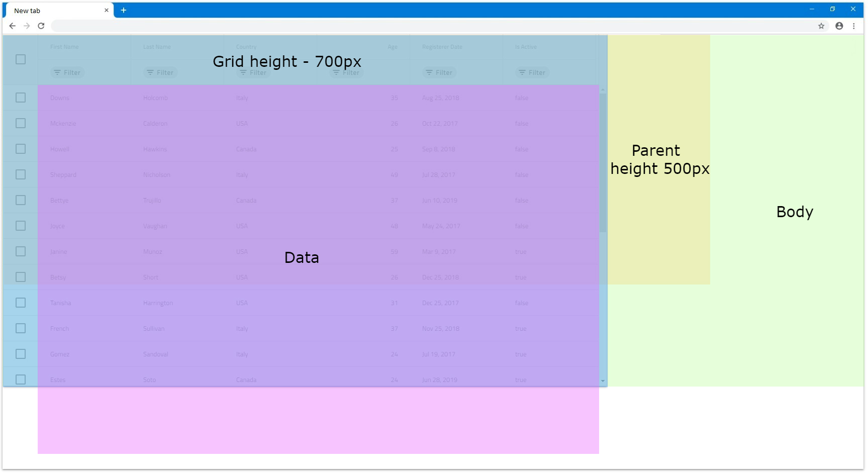Reload the page with the refresh icon
This screenshot has height=473, width=868.
tap(41, 26)
